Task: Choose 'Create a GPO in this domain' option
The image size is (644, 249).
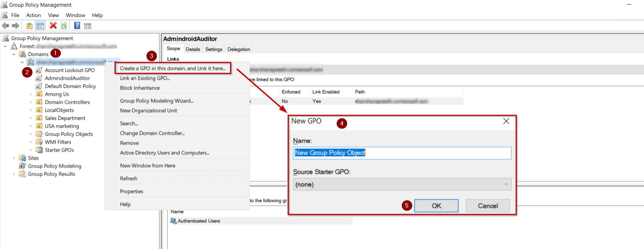Action: point(172,68)
